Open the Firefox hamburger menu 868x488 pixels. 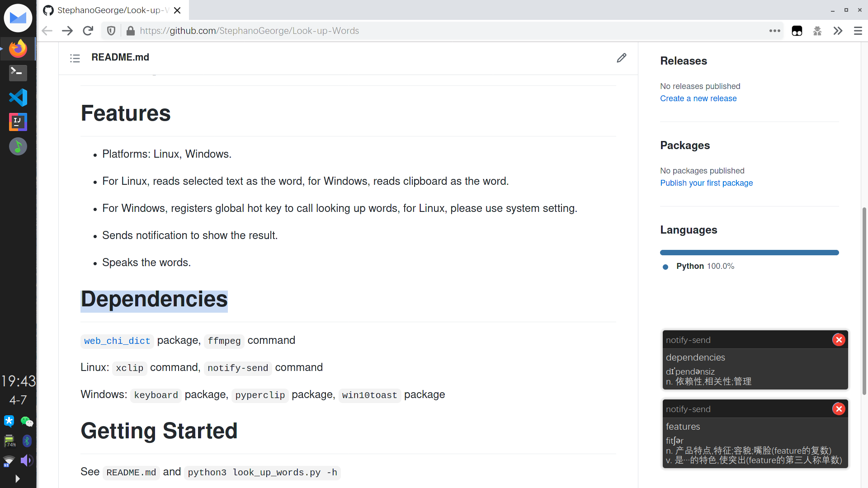click(x=858, y=31)
